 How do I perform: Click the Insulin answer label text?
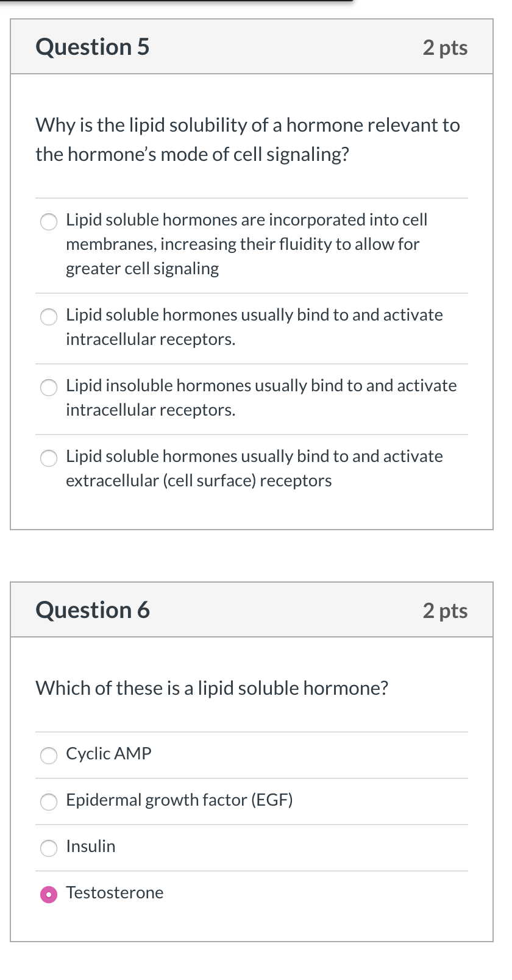pyautogui.click(x=90, y=847)
